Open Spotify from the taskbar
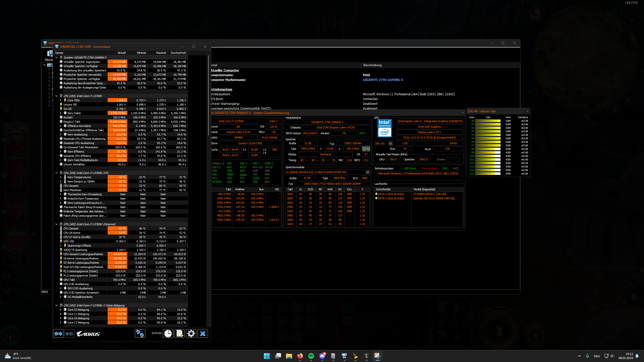Image resolution: width=644 pixels, height=362 pixels. (311, 356)
